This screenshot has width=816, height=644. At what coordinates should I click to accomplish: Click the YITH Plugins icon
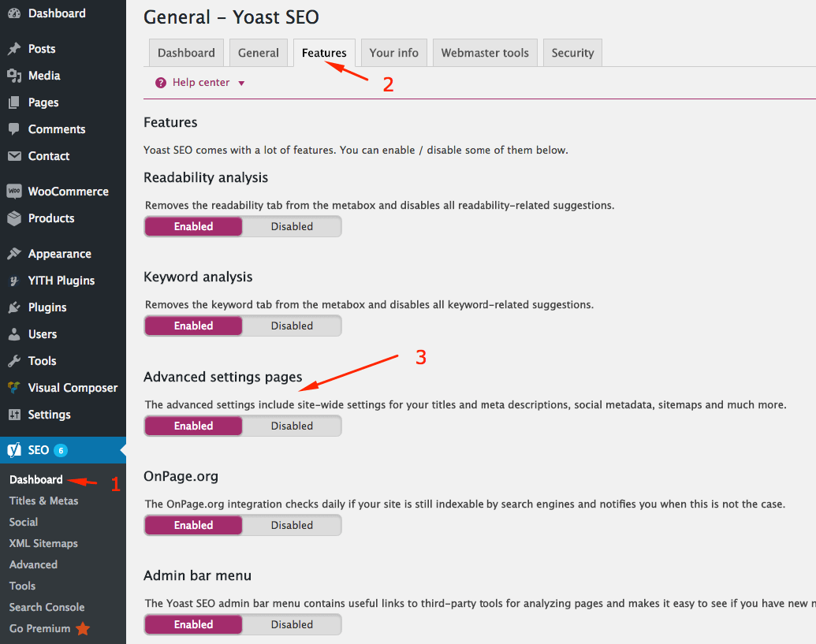[14, 281]
